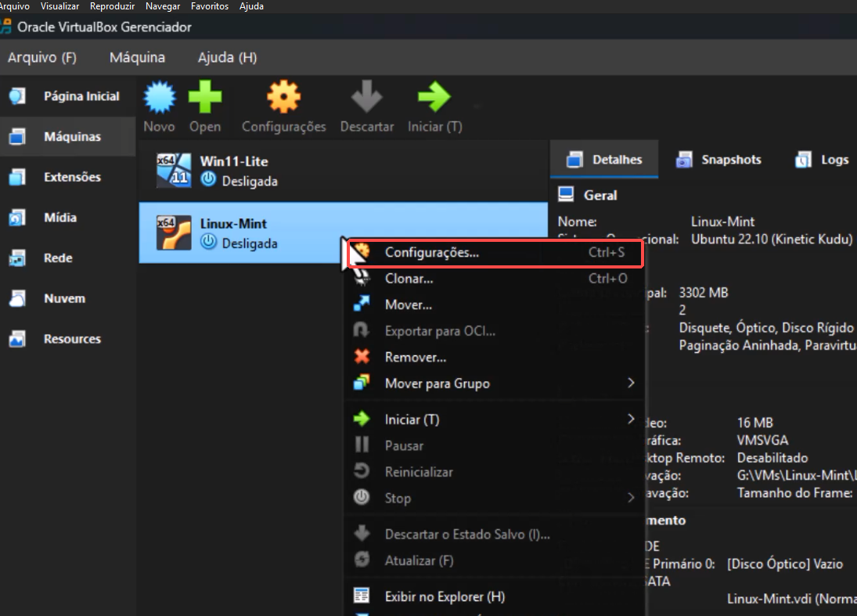Open the Favoritos menu in top bar
Viewport: 857px width, 616px height.
pyautogui.click(x=210, y=6)
